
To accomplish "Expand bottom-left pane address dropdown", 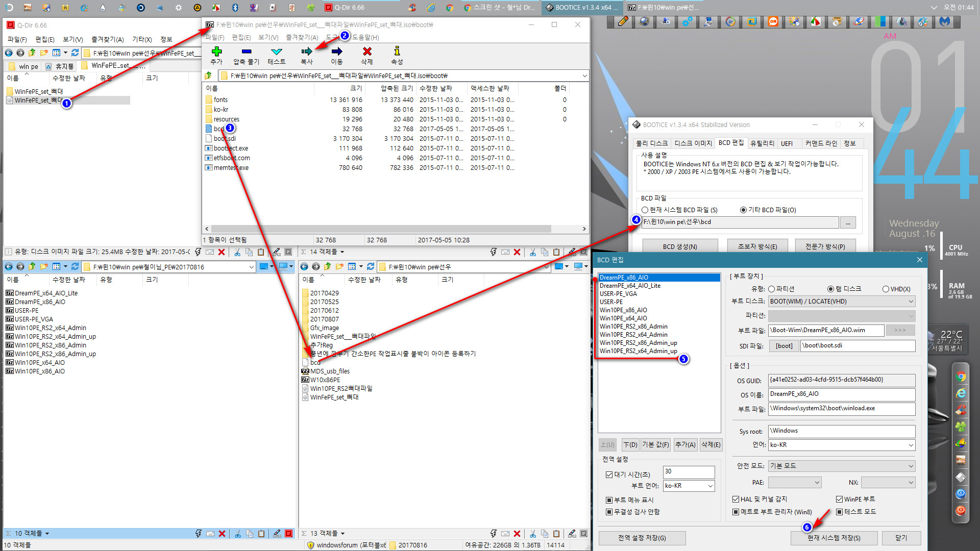I will click(x=251, y=267).
